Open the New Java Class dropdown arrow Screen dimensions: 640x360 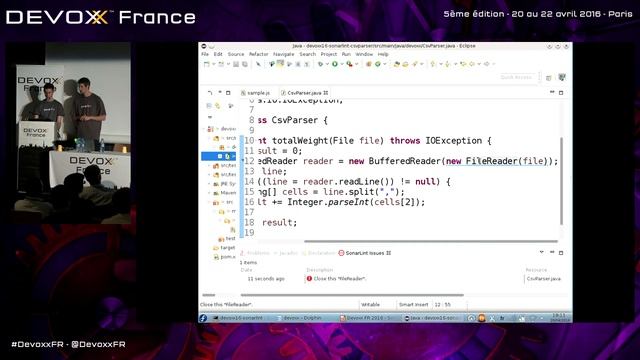pos(385,64)
